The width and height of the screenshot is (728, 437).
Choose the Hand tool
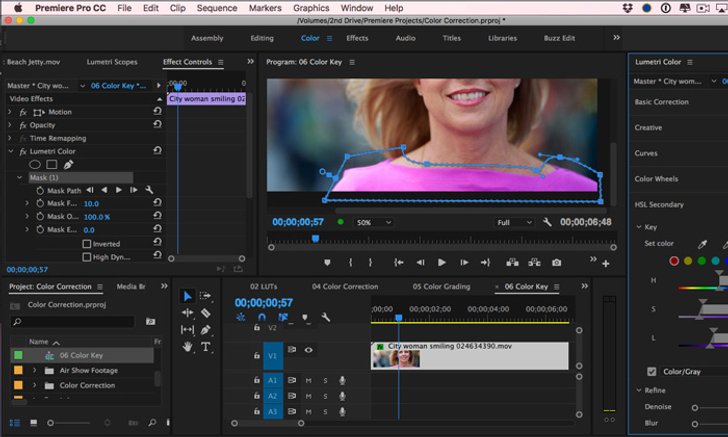188,346
